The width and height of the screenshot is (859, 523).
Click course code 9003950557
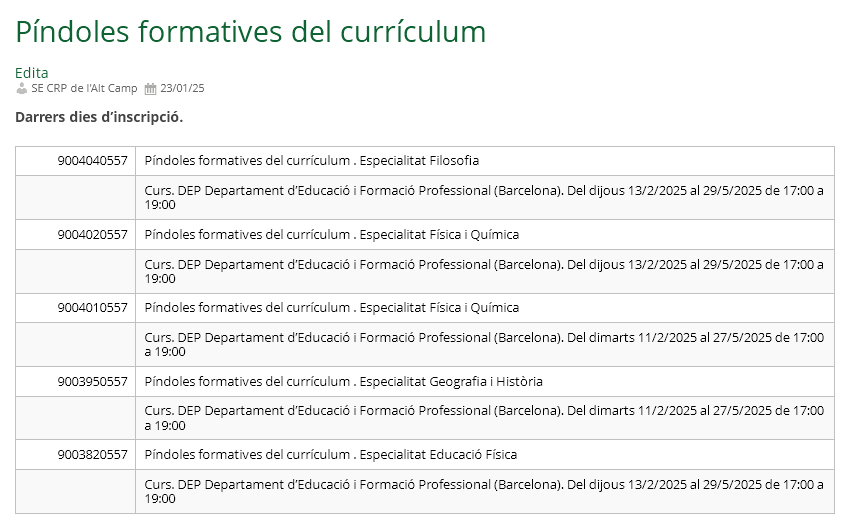(x=93, y=382)
